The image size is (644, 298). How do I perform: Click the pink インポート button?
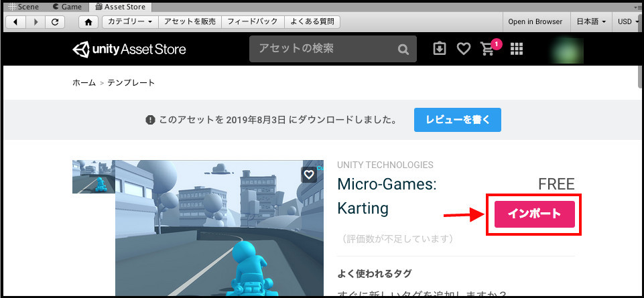tap(534, 214)
